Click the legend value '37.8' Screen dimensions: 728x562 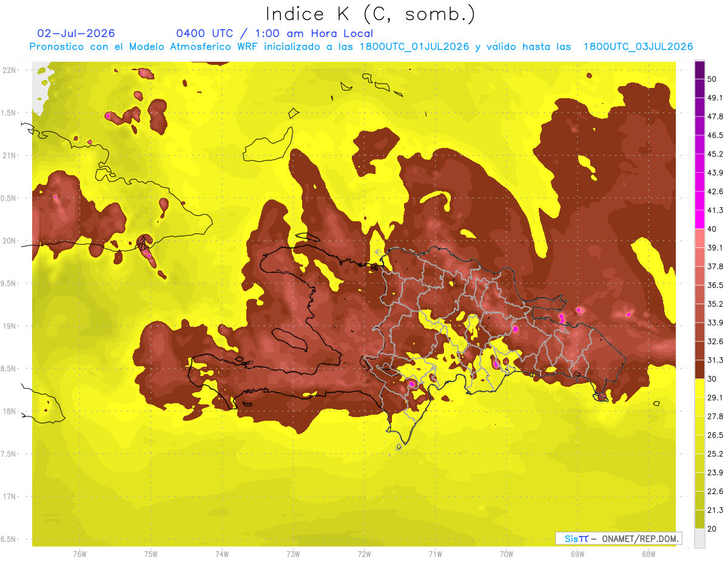pos(715,267)
